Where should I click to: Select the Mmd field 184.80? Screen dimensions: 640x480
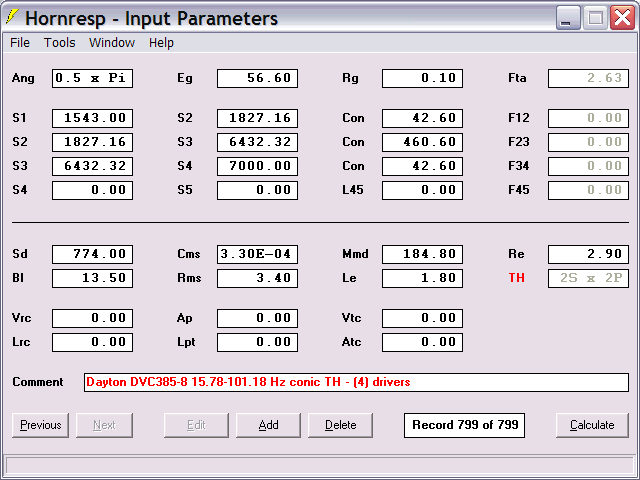point(422,254)
